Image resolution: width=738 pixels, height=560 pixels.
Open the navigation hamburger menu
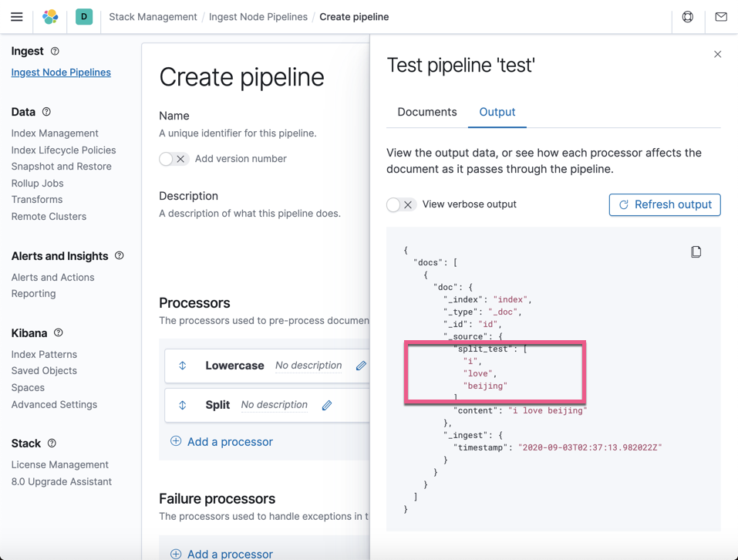[17, 16]
